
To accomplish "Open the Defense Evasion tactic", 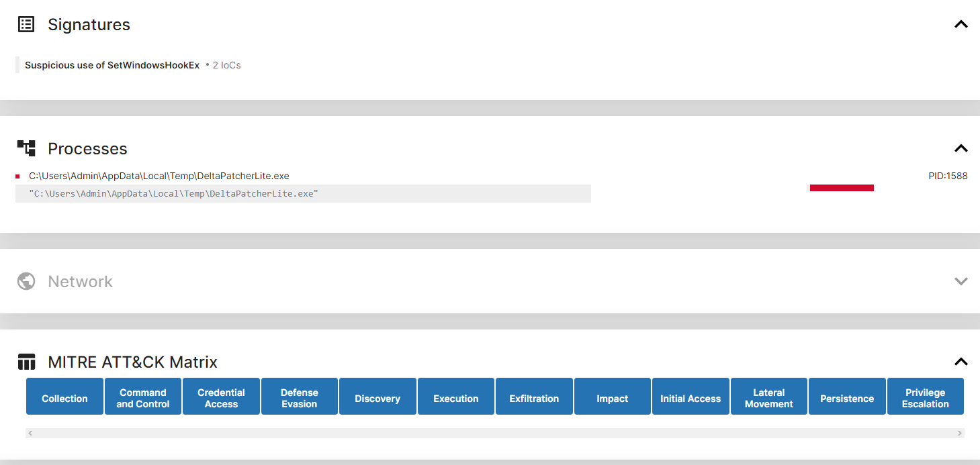I will point(299,398).
